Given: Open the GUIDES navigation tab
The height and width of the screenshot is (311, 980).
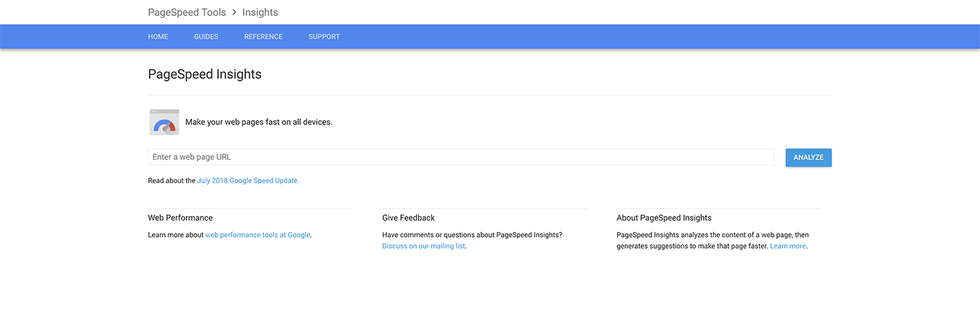Looking at the screenshot, I should click(206, 37).
